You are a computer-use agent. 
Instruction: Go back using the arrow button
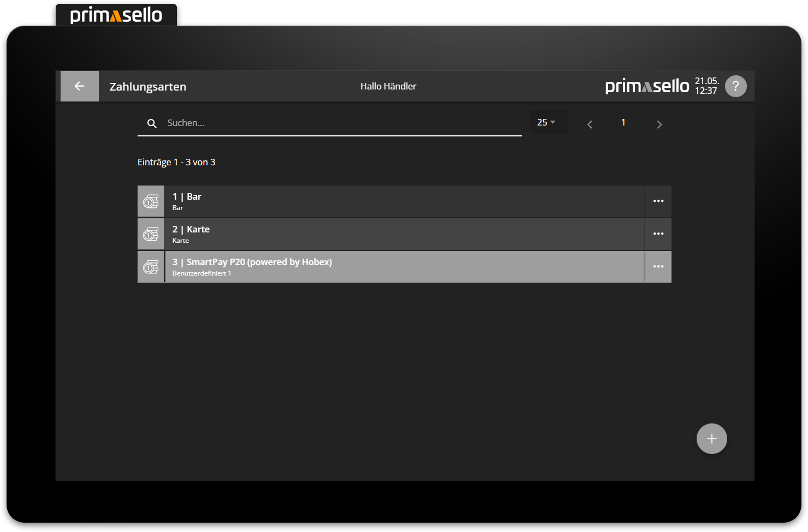click(80, 86)
